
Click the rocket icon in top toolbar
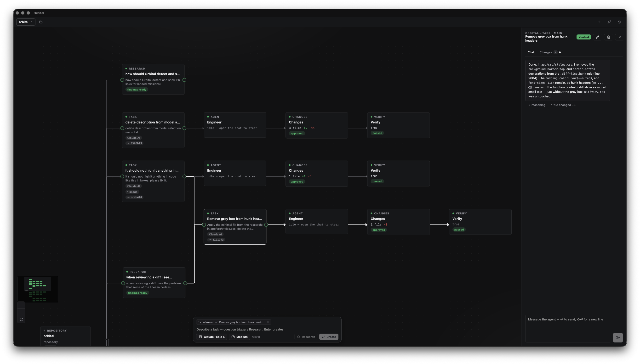click(x=609, y=22)
